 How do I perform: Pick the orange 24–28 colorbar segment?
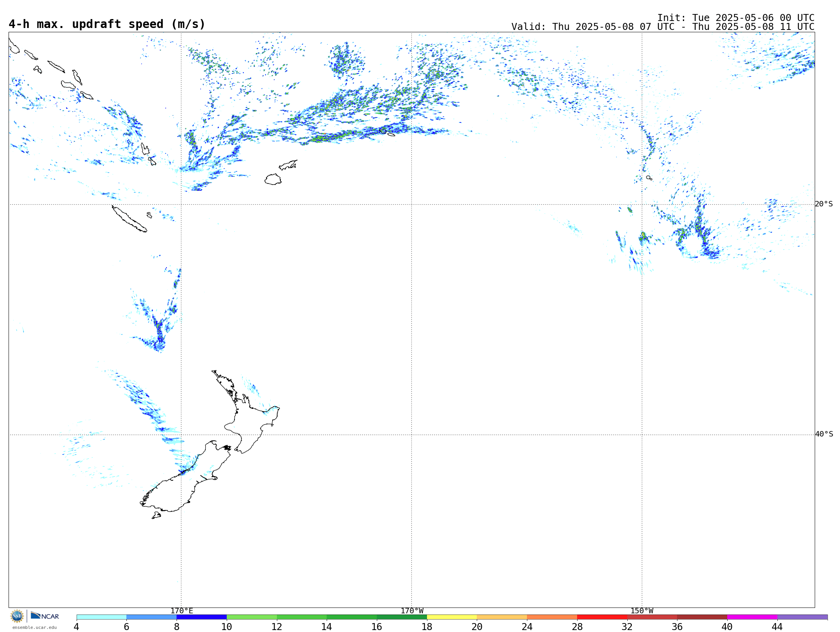[552, 617]
